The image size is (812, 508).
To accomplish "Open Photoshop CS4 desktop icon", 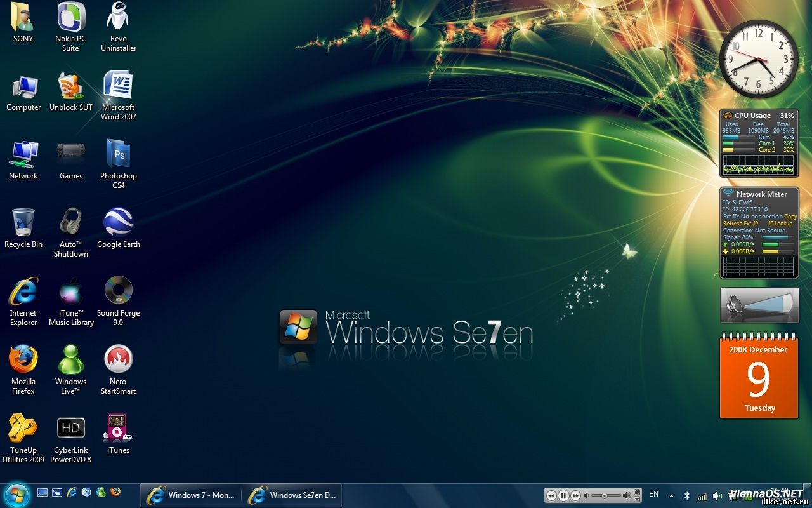I will tap(118, 155).
